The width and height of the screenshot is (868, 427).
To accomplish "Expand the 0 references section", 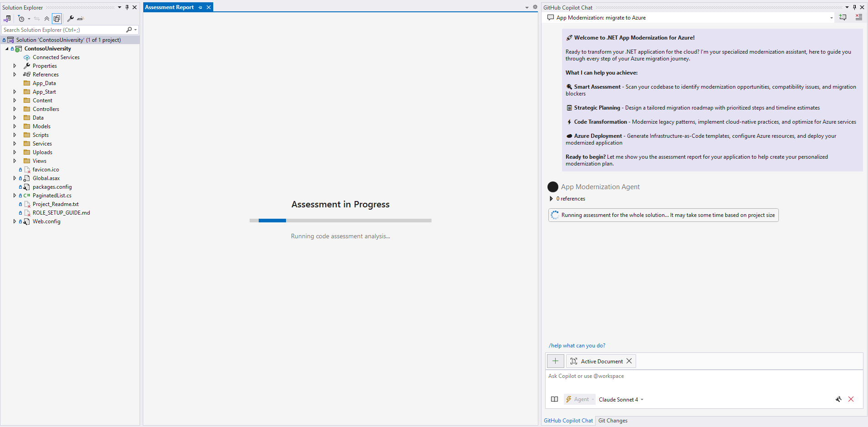I will [x=551, y=198].
